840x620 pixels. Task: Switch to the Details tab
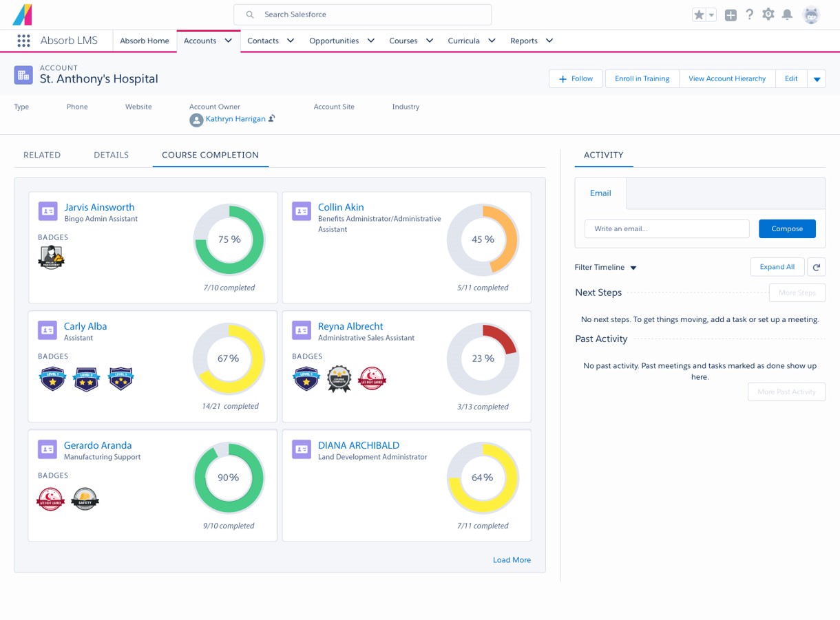coord(111,155)
